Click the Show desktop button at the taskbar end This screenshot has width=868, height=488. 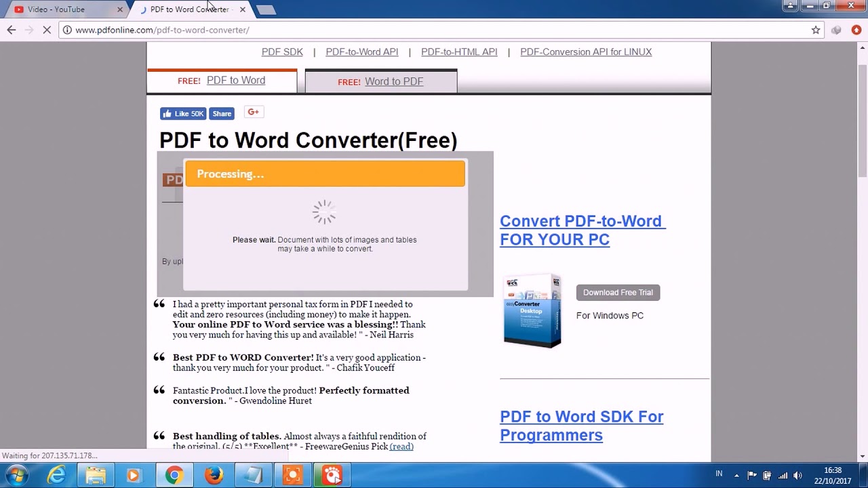(x=864, y=476)
